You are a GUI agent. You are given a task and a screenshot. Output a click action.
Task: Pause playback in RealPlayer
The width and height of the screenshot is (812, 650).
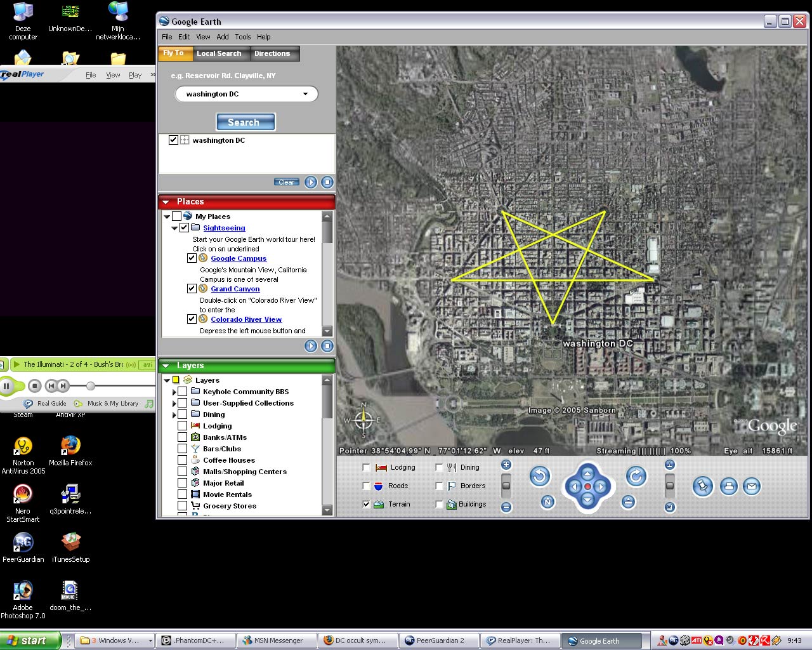pyautogui.click(x=8, y=385)
